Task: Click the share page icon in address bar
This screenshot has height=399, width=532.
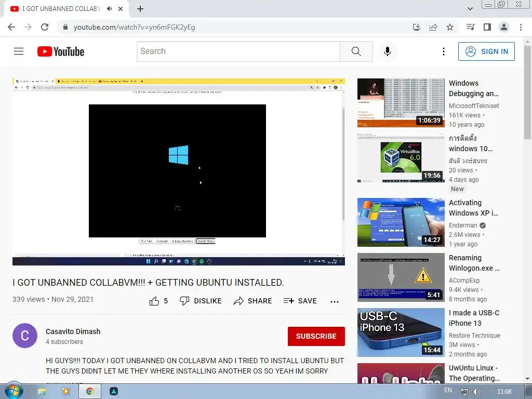Action: [433, 27]
